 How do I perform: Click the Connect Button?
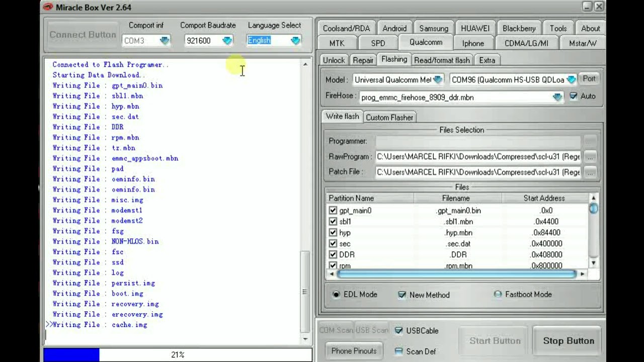(83, 35)
